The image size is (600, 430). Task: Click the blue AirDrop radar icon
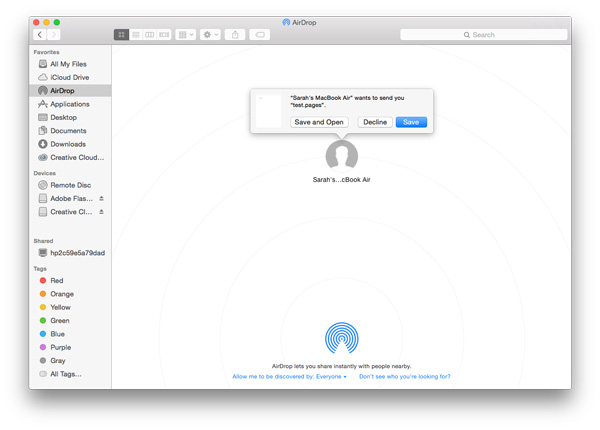pos(342,338)
